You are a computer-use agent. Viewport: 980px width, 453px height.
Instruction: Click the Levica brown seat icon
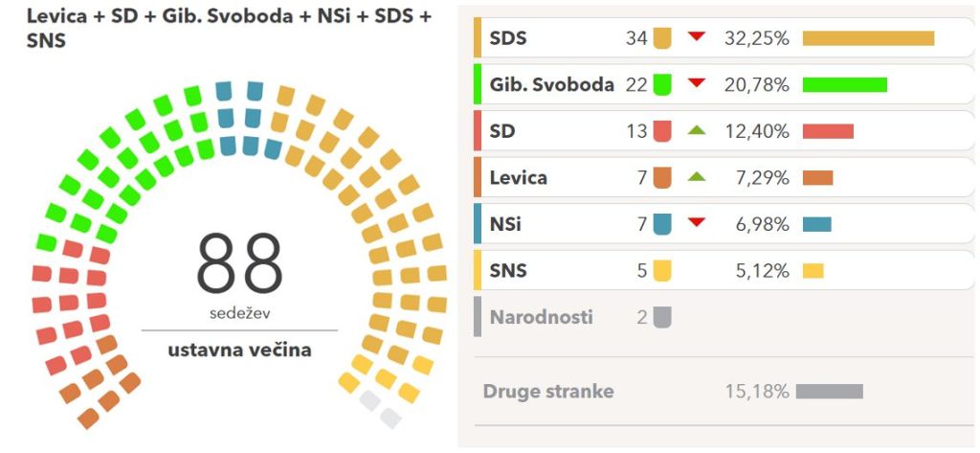pyautogui.click(x=662, y=178)
